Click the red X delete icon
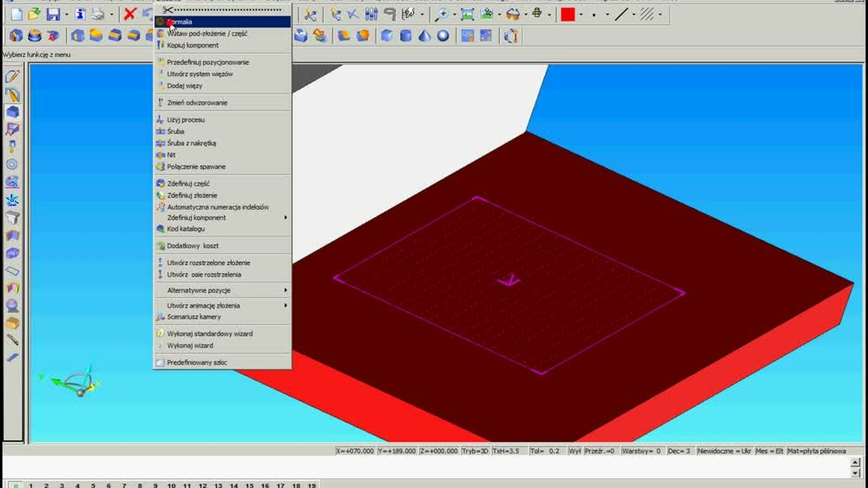The height and width of the screenshot is (488, 868). coord(130,14)
